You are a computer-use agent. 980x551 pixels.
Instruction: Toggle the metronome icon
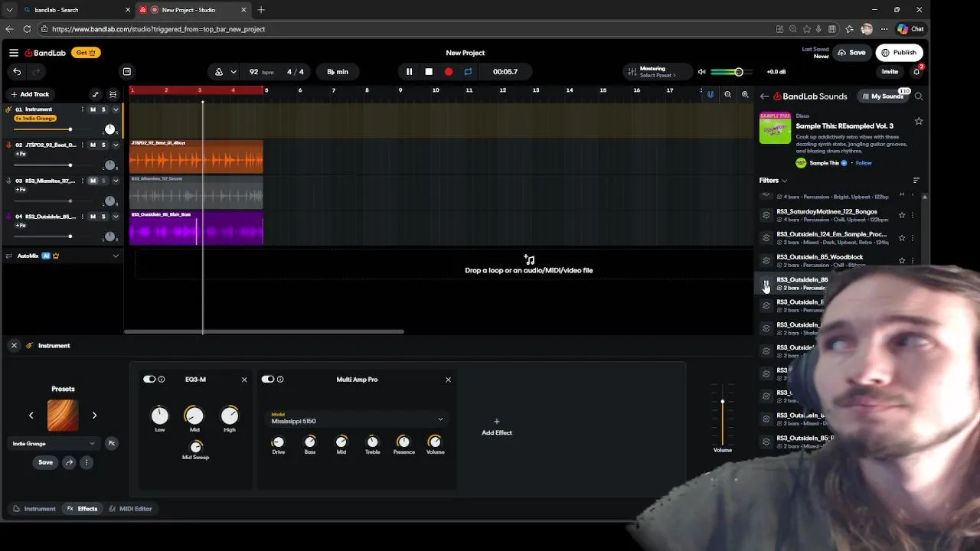[x=219, y=72]
